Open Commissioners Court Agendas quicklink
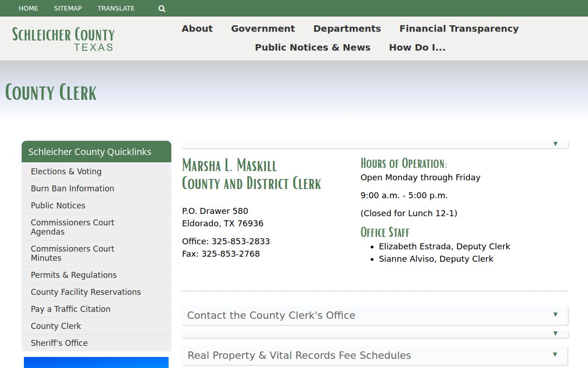This screenshot has height=368, width=588. coord(96,227)
